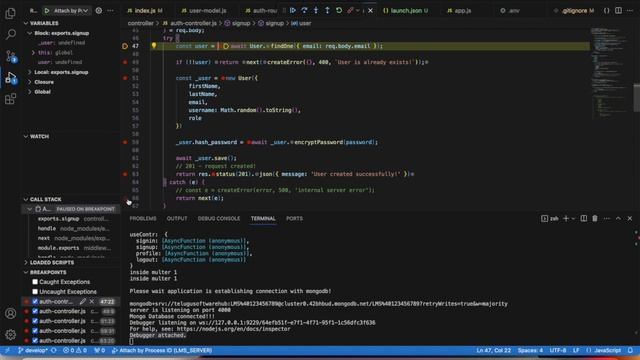Click the Spaces: 4 indentation setting

pos(530,350)
